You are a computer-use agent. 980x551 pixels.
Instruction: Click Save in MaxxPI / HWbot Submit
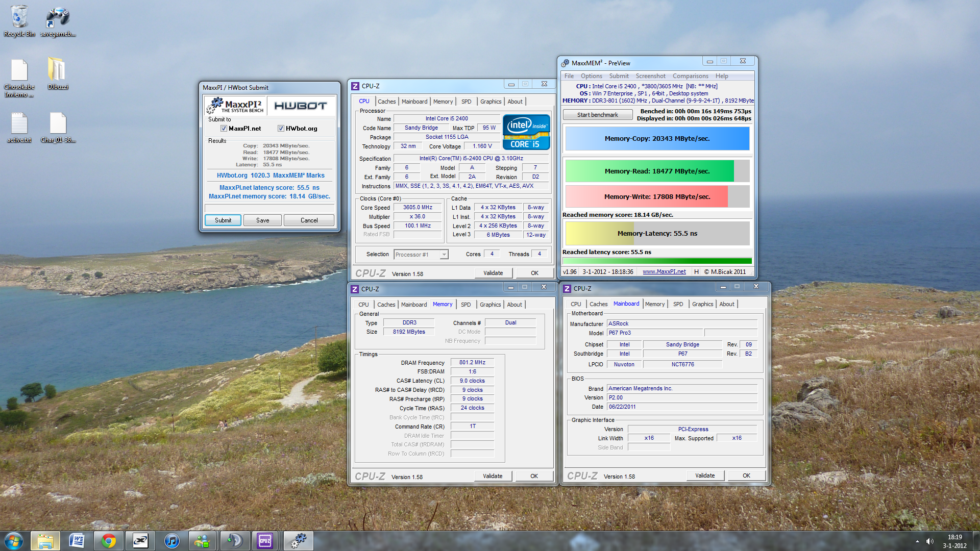pos(262,220)
